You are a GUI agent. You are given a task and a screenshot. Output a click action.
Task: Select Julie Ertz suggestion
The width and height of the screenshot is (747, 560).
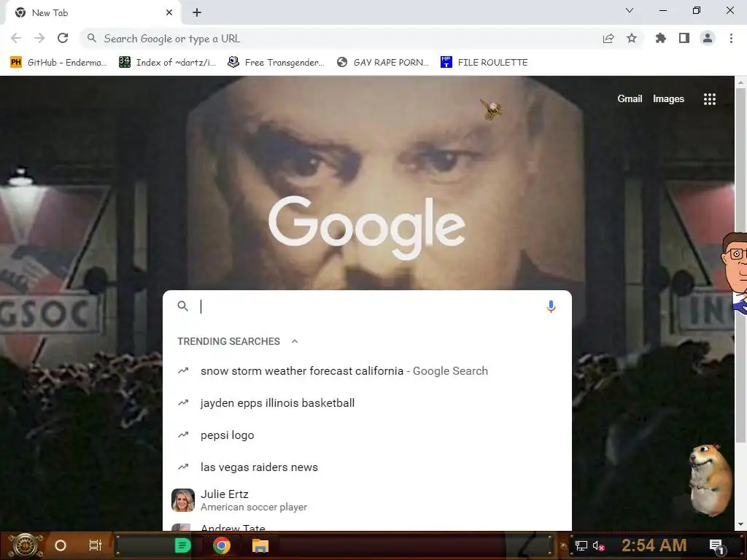[367, 500]
